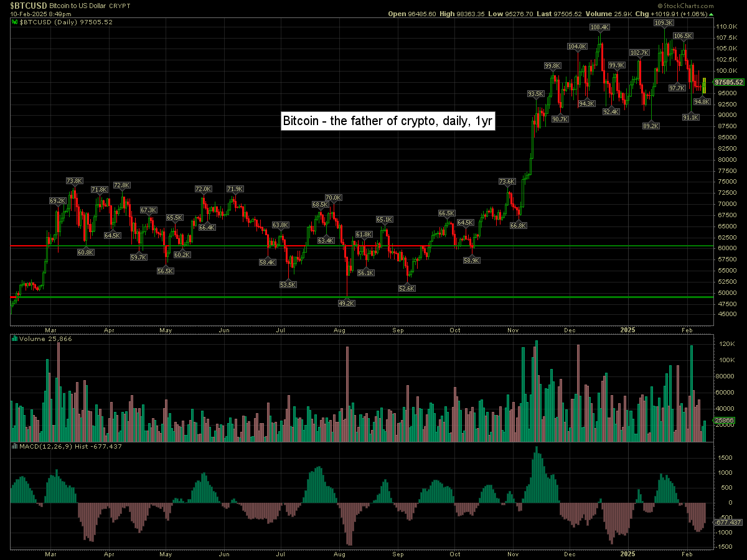Image resolution: width=747 pixels, height=560 pixels.
Task: Click the MACD histogram legend icon
Action: pos(15,447)
